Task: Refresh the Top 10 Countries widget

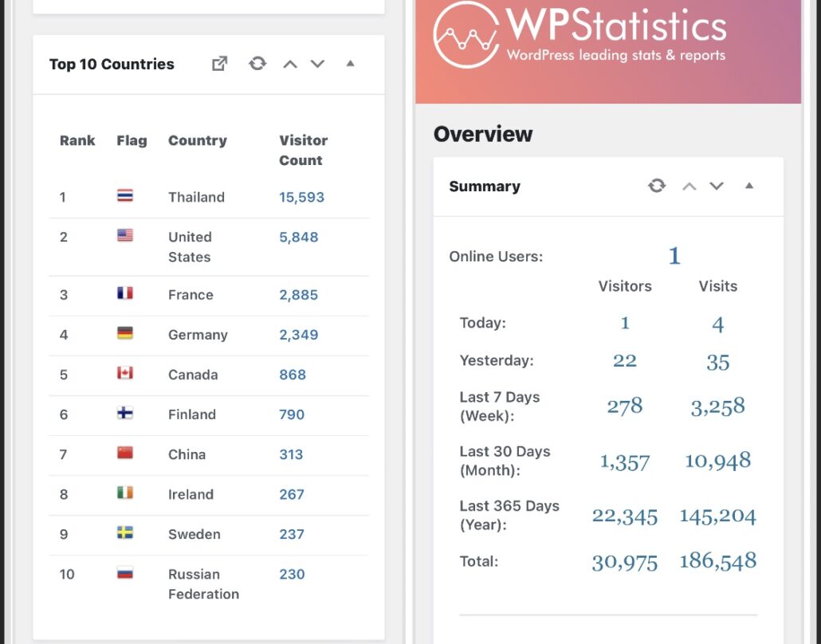Action: (257, 64)
